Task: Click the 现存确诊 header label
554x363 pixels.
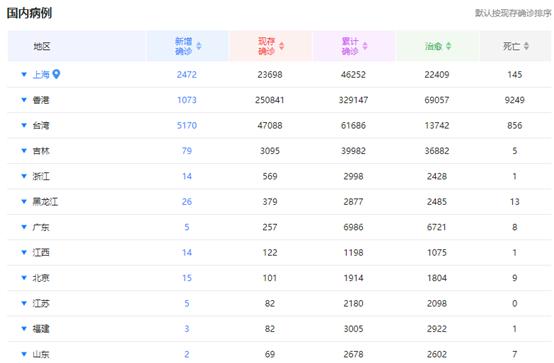Action: (267, 46)
